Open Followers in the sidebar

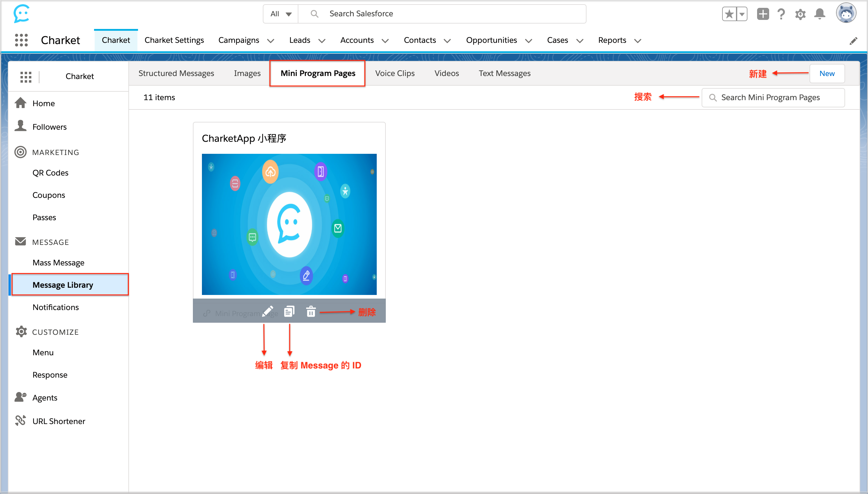[49, 127]
